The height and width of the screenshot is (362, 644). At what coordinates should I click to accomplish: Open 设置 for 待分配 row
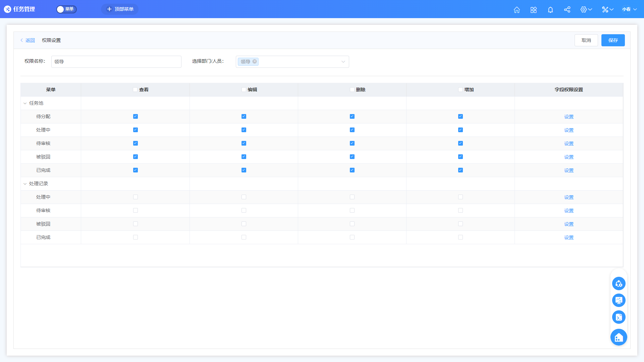[569, 117]
